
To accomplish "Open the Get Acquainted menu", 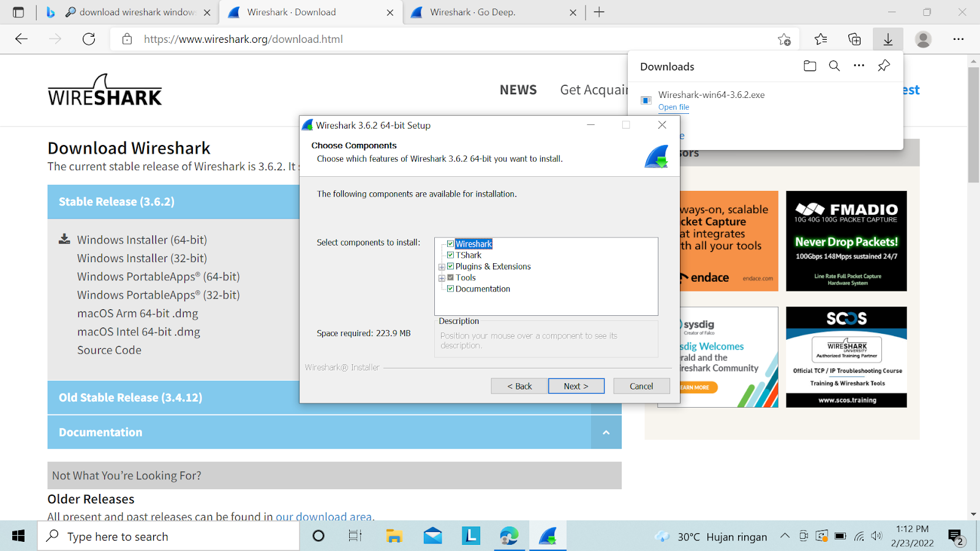I will pos(594,90).
